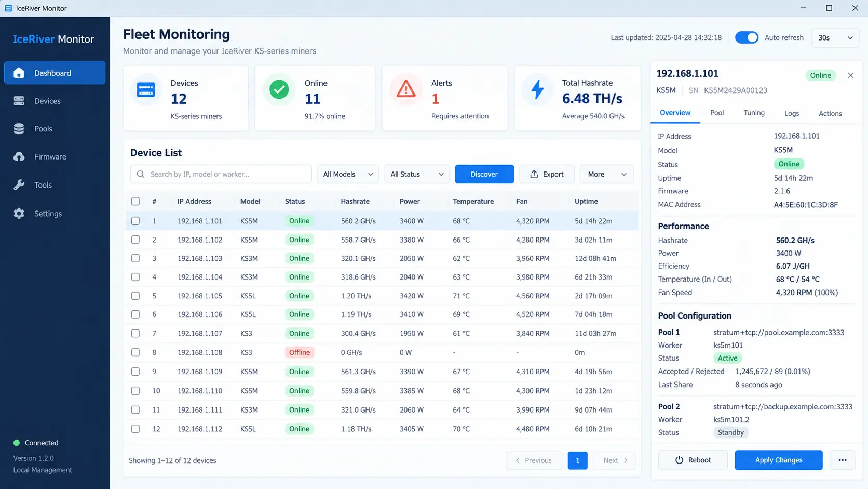Screen dimensions: 868x489
Task: Sort by Hashrate column header
Action: click(355, 201)
